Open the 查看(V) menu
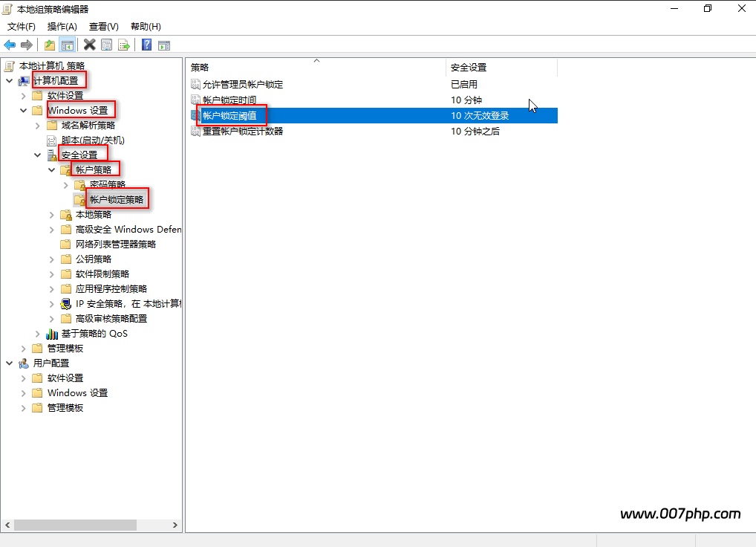The height and width of the screenshot is (547, 756). (x=102, y=26)
